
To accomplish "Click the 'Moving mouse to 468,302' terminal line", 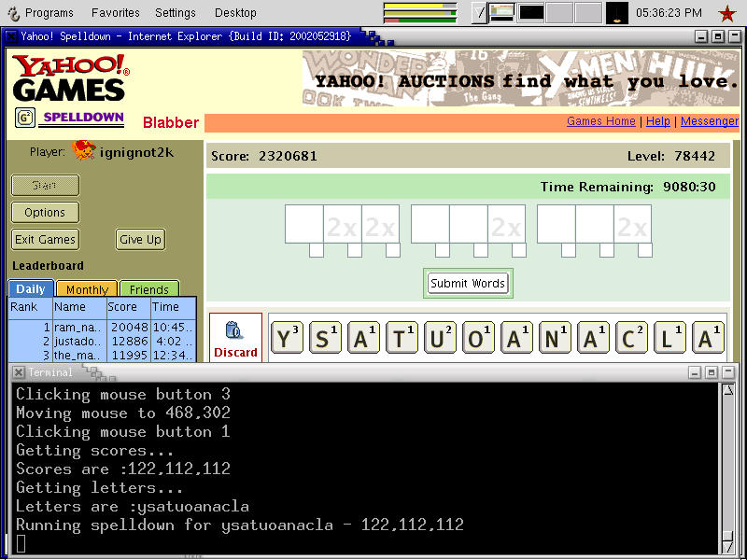I will (x=123, y=413).
